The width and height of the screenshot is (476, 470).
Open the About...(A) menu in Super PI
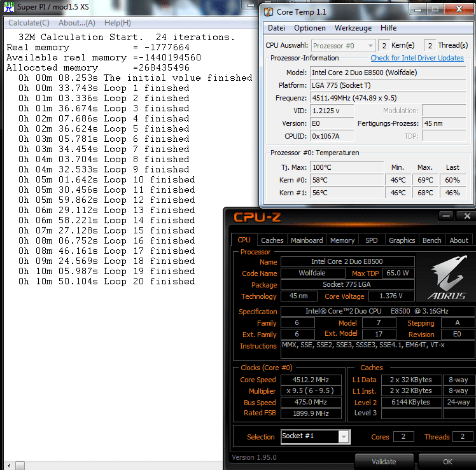click(x=77, y=23)
